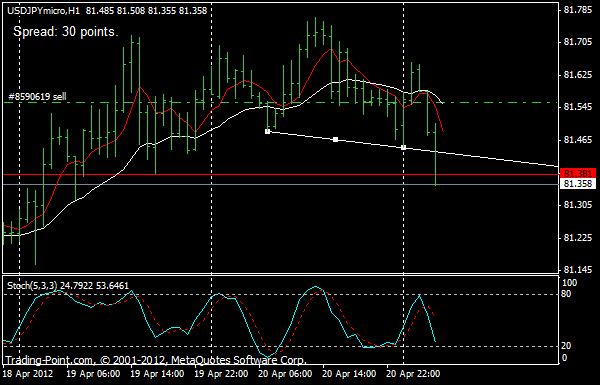
Task: Click the 81.785 price scale value
Action: [x=578, y=10]
